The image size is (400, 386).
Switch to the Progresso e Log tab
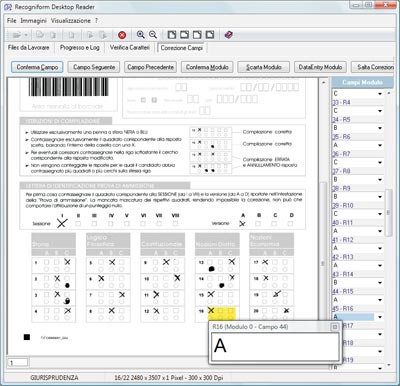pos(80,48)
